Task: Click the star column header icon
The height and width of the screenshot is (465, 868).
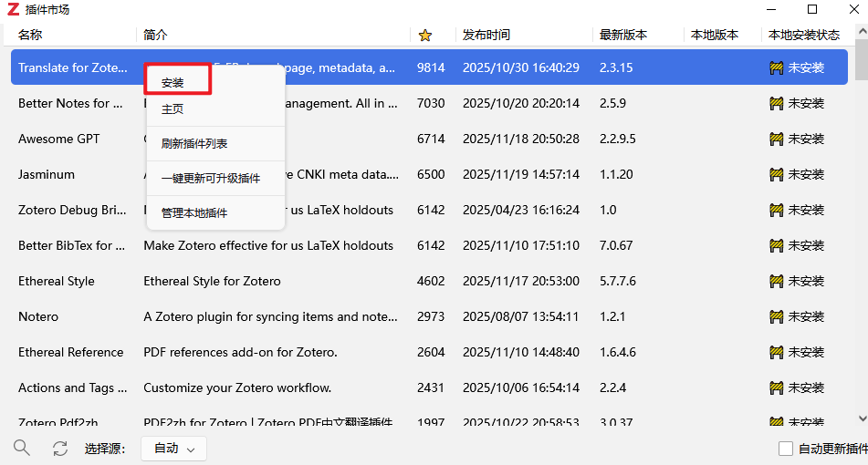Action: [x=424, y=36]
